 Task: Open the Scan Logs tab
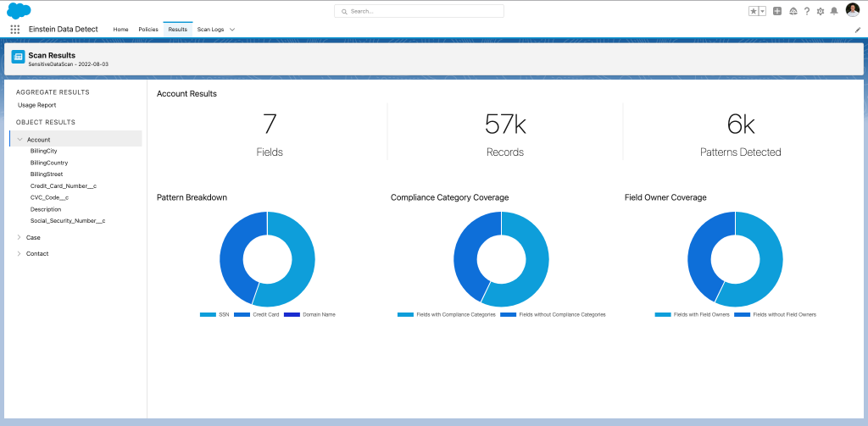point(210,30)
